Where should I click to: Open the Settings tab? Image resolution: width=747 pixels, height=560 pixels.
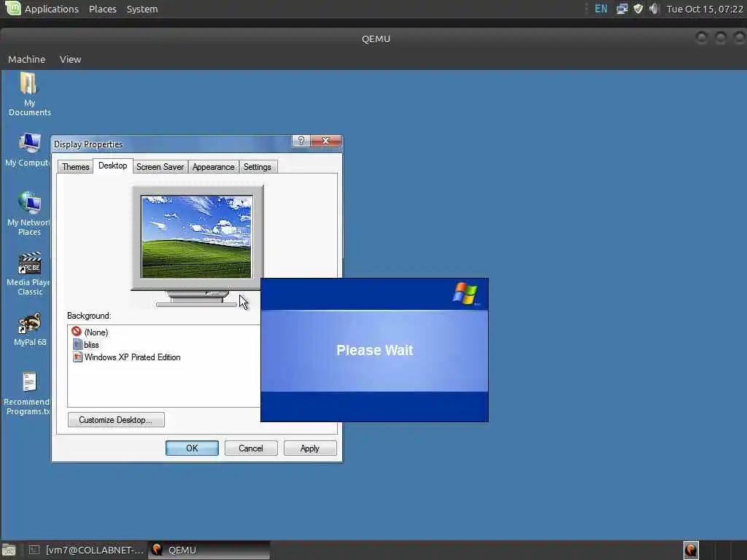click(258, 167)
